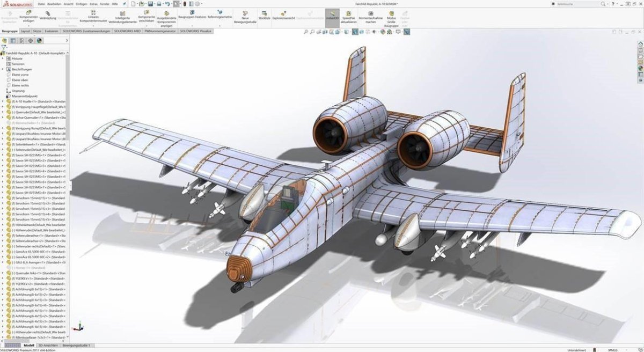Pin the menu bar with pushpin
Image resolution: width=644 pixels, height=352 pixels.
[x=125, y=4]
